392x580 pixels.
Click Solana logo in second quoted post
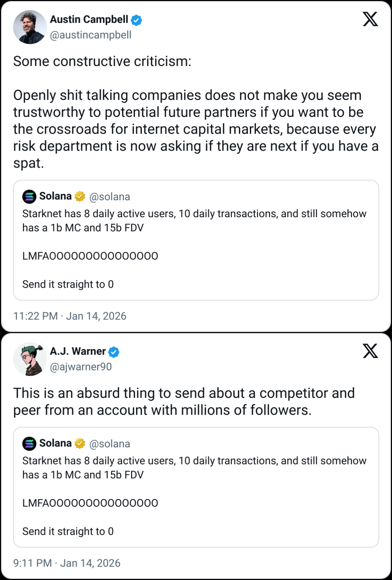point(29,444)
